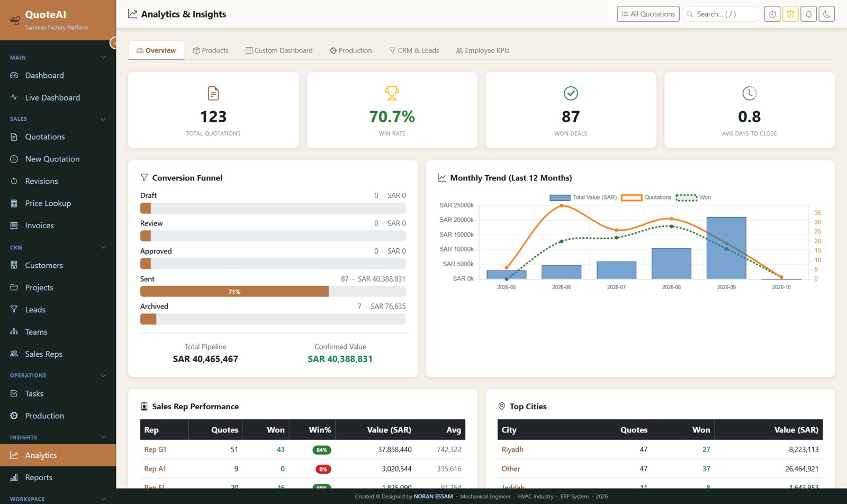Open Tasks in sidebar

pos(58,393)
